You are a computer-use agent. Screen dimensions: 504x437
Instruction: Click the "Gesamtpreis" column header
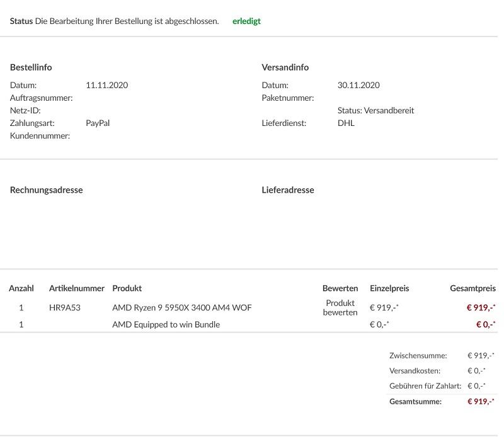pyautogui.click(x=472, y=288)
